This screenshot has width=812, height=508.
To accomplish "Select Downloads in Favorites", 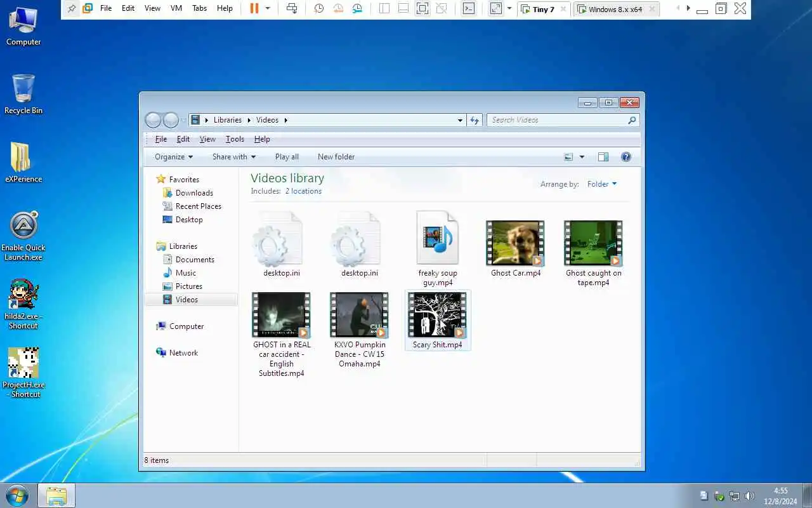I will pos(194,193).
